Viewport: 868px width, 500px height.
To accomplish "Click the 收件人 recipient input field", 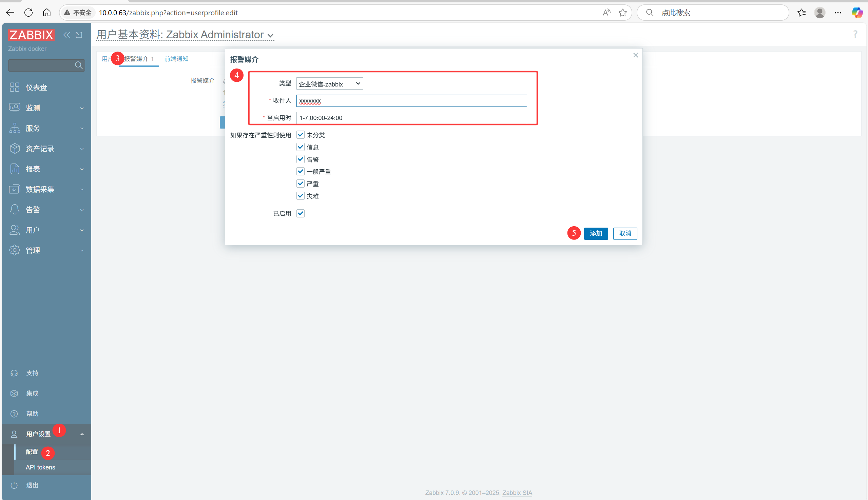I will click(x=411, y=101).
